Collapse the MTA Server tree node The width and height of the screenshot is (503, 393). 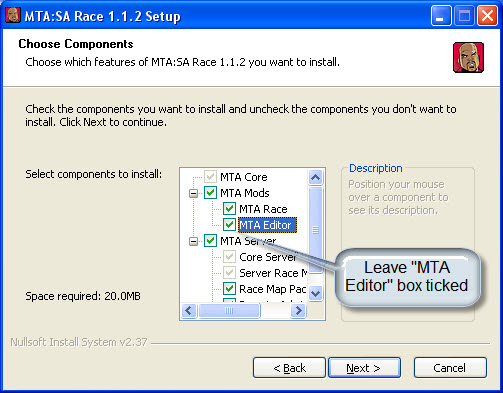click(193, 241)
